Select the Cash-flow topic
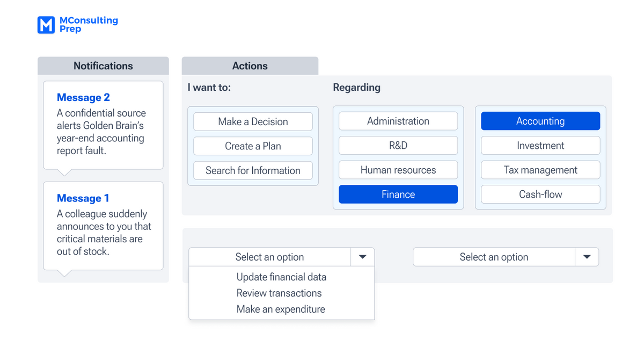The height and width of the screenshot is (360, 644). (x=540, y=195)
